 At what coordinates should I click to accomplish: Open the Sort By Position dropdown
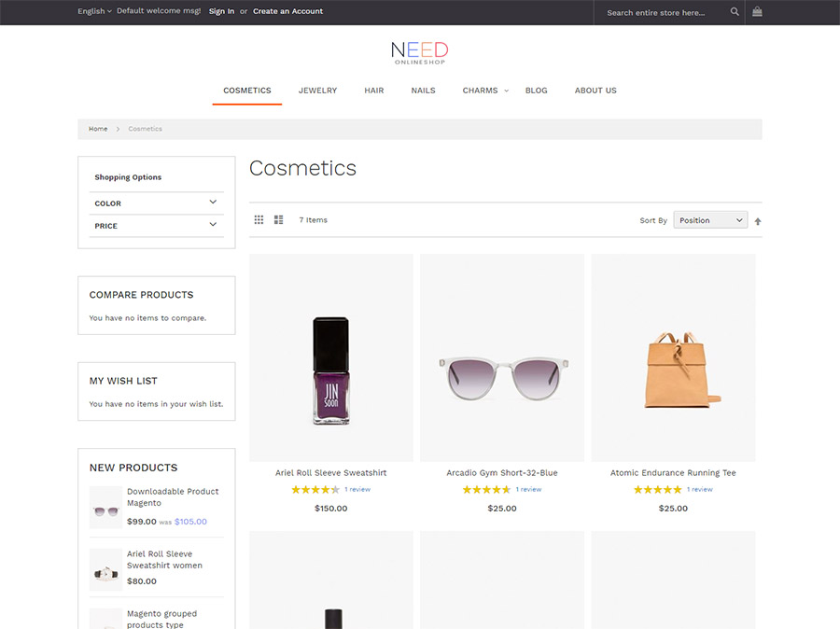click(709, 219)
